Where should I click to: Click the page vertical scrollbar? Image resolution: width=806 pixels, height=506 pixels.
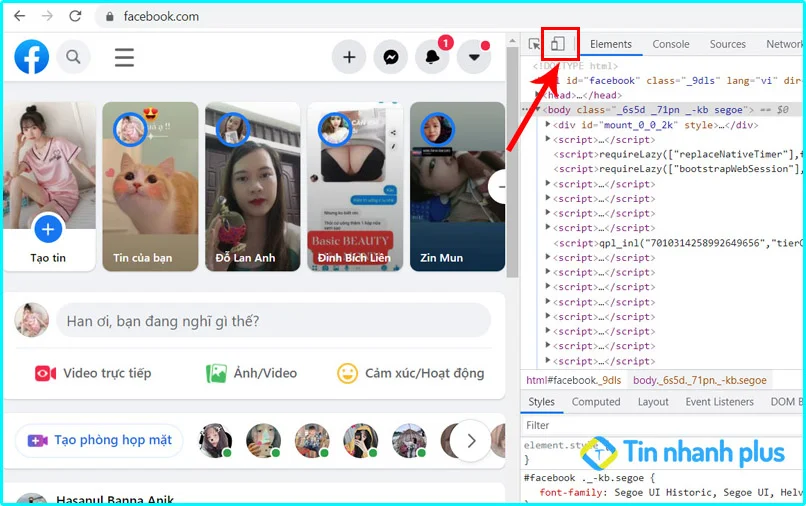(x=512, y=162)
